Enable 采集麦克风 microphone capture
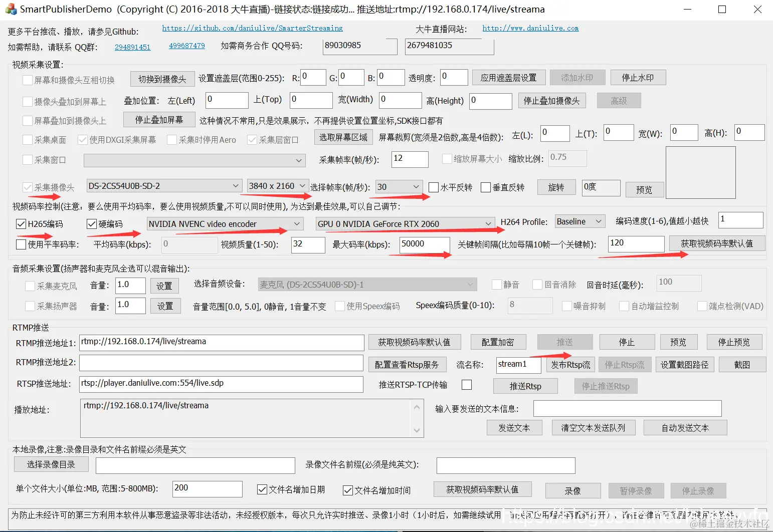 (x=30, y=286)
